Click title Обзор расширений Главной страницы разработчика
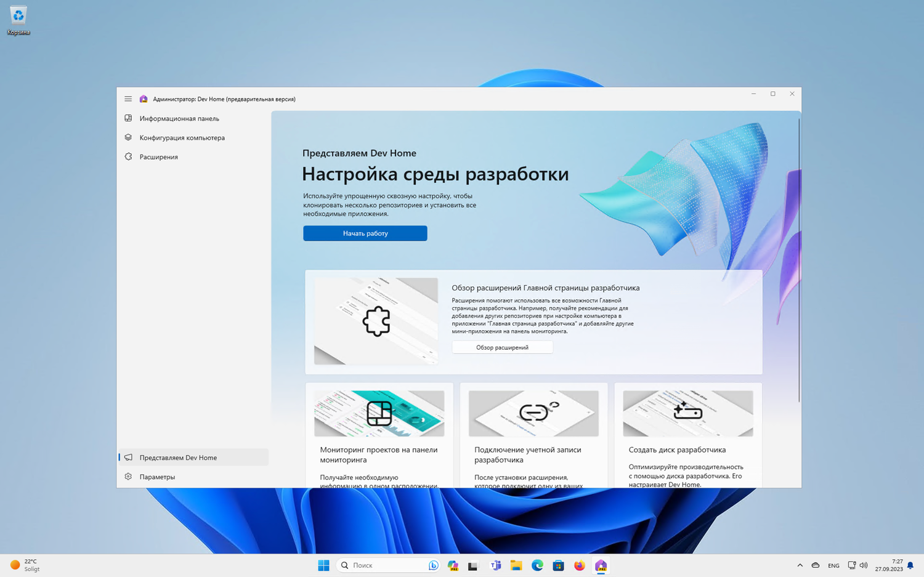 (x=546, y=288)
